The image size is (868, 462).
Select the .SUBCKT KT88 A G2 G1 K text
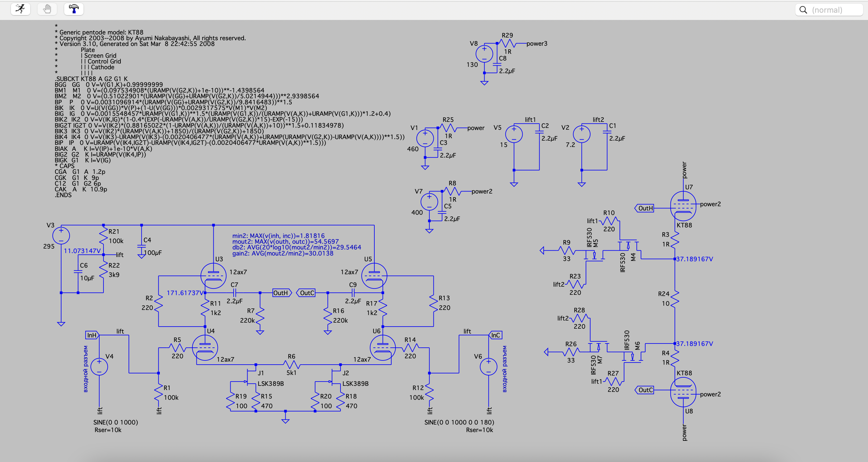click(x=91, y=79)
